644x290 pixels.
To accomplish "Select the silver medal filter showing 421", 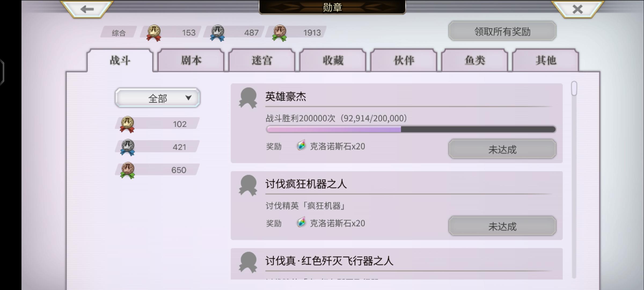I will tap(157, 147).
